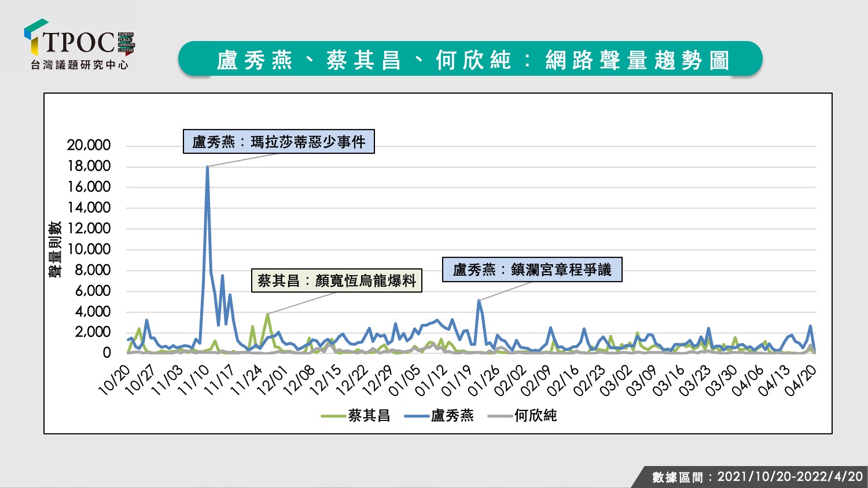
Task: Click the 台灣議題研究中心 text under logo
Action: click(79, 65)
